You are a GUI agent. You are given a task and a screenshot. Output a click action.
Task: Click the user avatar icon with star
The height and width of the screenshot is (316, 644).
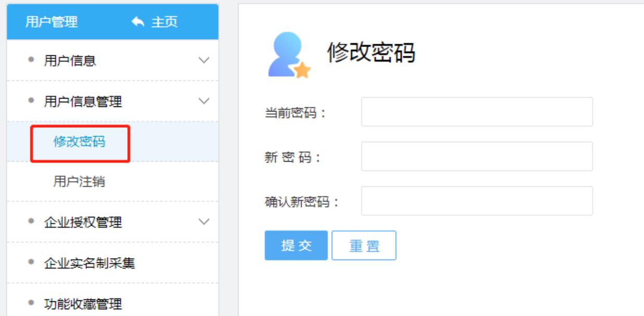288,55
